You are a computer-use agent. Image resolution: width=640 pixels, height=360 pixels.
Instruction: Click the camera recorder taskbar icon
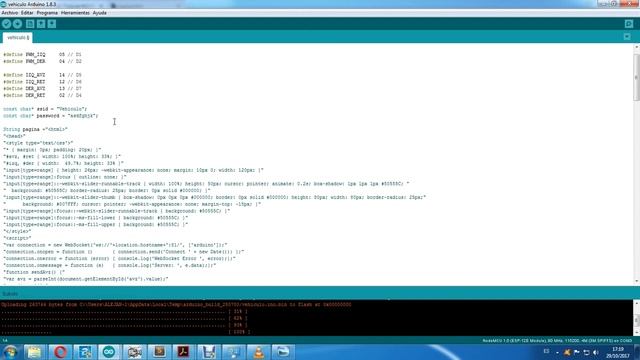coord(134,352)
